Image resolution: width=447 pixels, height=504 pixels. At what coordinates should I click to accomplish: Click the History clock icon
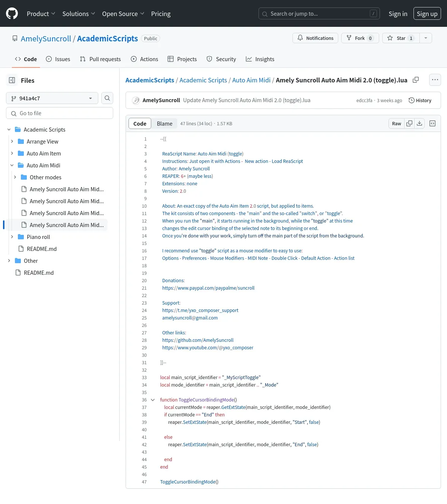[x=412, y=100]
